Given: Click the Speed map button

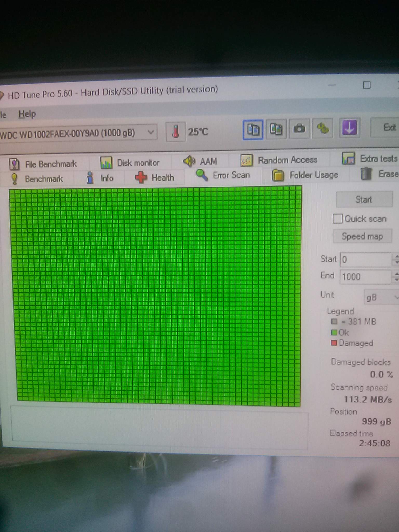Looking at the screenshot, I should click(x=362, y=236).
